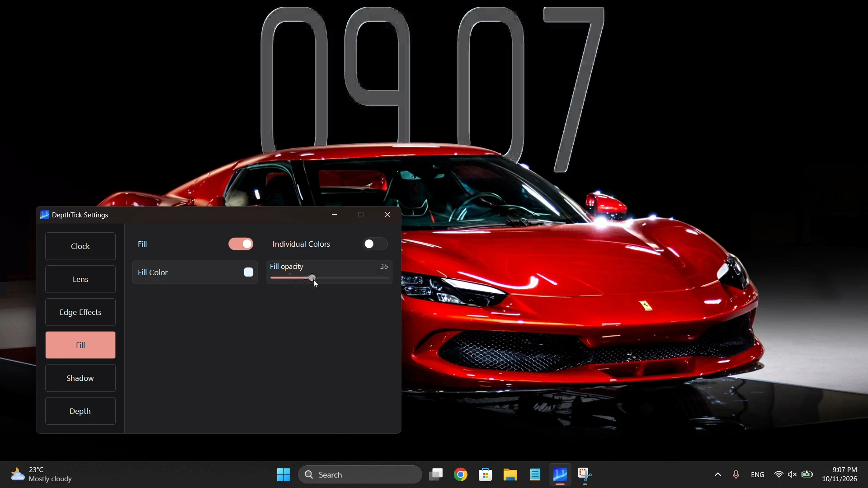Open File Explorer from the taskbar
This screenshot has height=488, width=868.
pos(510,475)
